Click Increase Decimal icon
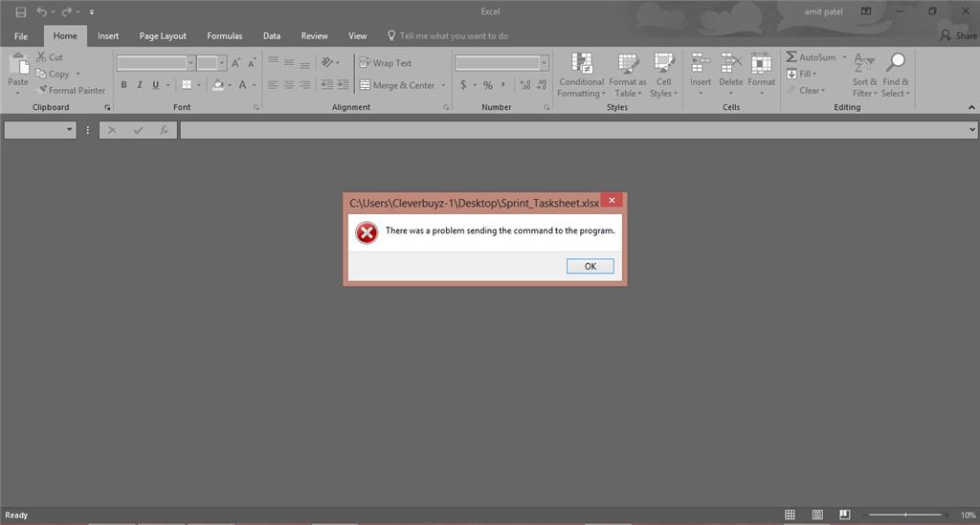The image size is (980, 525). pyautogui.click(x=525, y=85)
